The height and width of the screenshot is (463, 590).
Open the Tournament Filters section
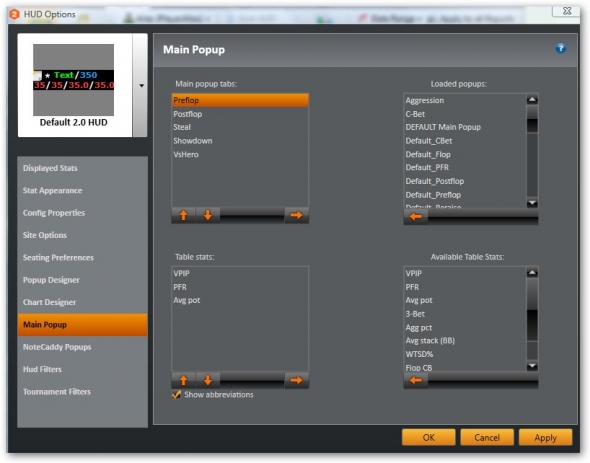82,391
